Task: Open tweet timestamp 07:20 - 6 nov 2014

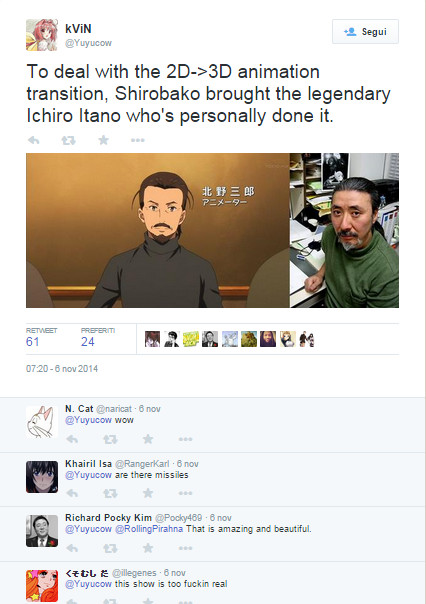Action: (62, 369)
